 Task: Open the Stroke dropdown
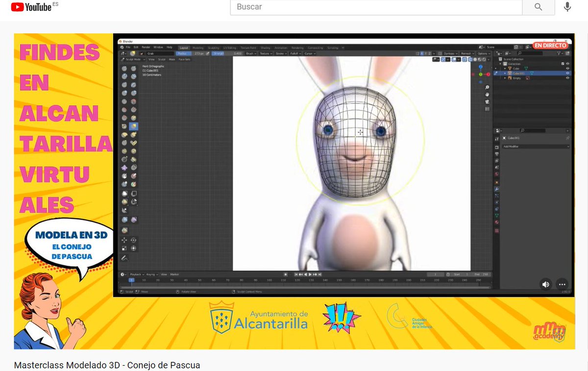(x=281, y=53)
